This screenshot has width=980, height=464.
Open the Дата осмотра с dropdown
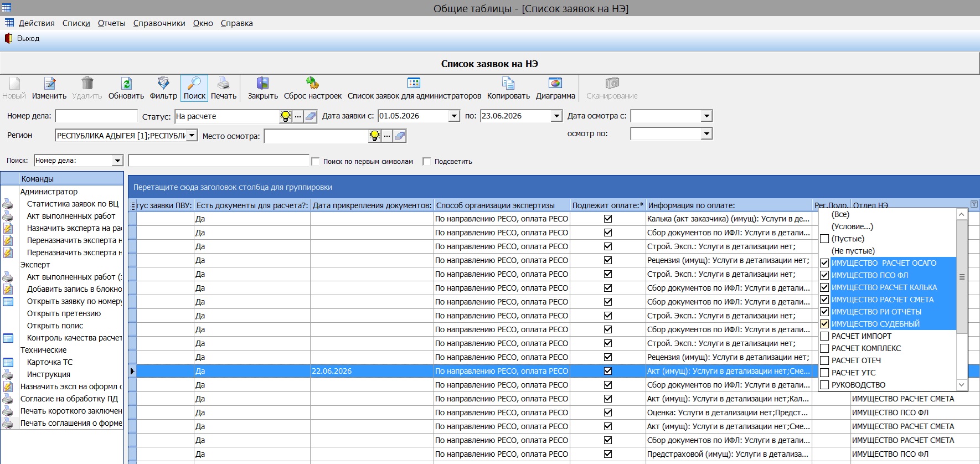pos(706,116)
